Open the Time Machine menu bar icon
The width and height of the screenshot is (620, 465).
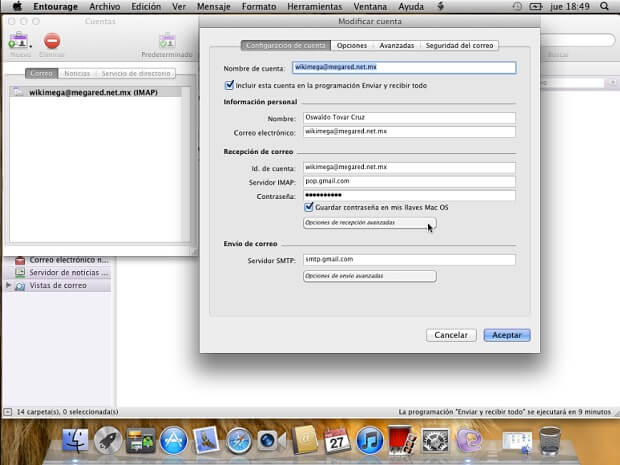coord(516,6)
